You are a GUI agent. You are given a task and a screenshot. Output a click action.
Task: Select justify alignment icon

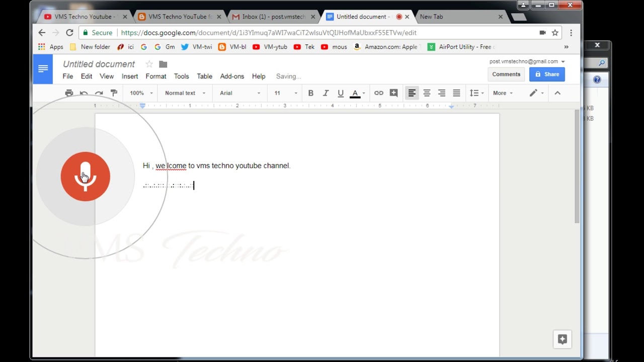tap(456, 93)
